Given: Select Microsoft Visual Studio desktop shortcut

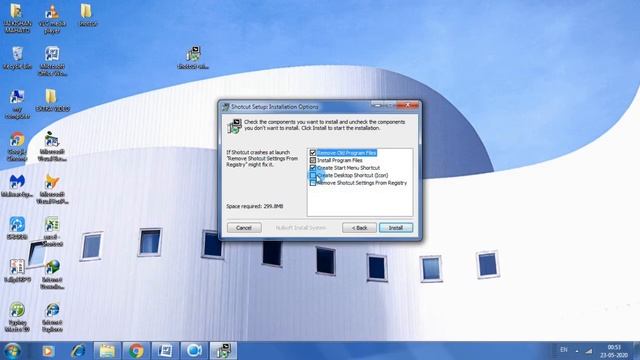Looking at the screenshot, I should tap(52, 146).
